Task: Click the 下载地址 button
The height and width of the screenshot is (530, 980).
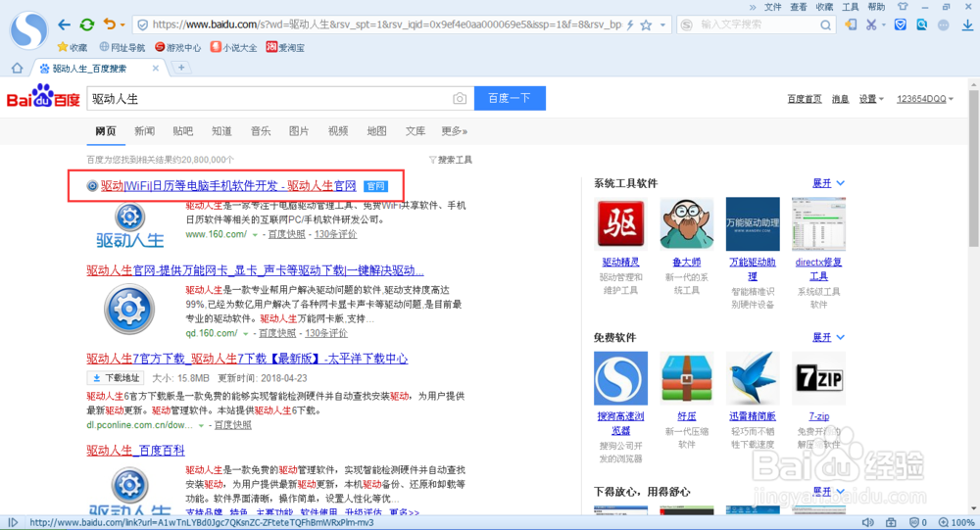Action: (x=116, y=378)
